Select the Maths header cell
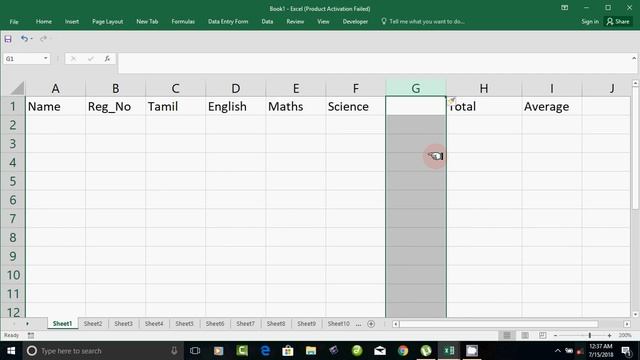This screenshot has height=360, width=640. (296, 106)
